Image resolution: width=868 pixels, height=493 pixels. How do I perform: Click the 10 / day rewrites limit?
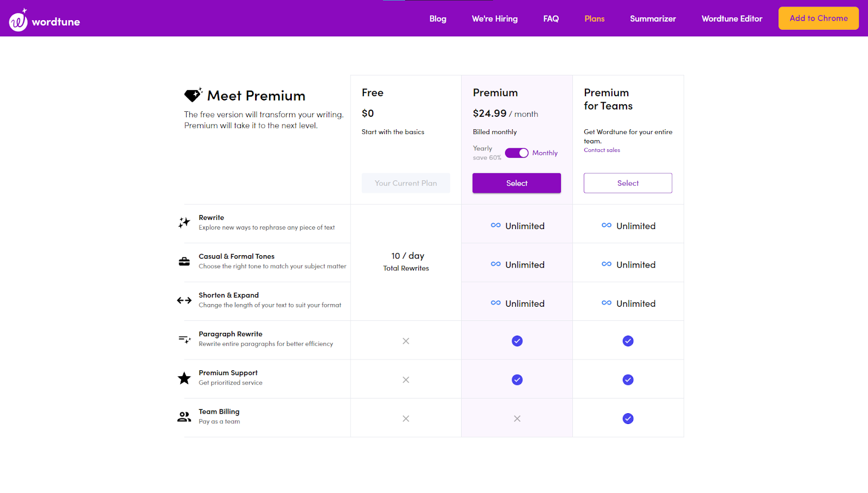[x=408, y=256]
